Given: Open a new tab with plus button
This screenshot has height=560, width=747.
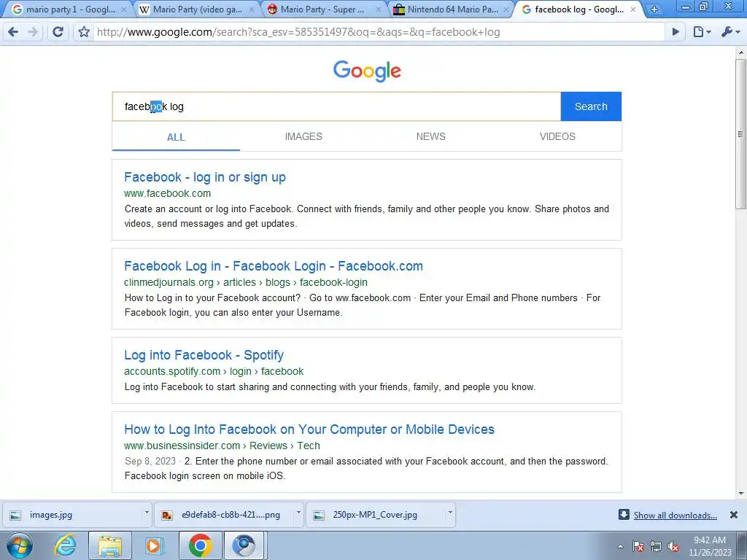Looking at the screenshot, I should [654, 9].
